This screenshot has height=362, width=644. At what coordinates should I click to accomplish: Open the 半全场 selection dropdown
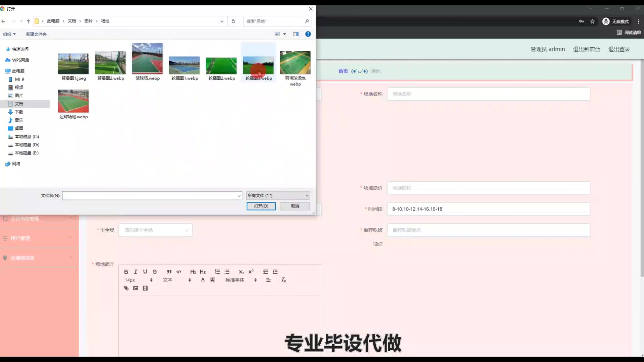point(155,230)
